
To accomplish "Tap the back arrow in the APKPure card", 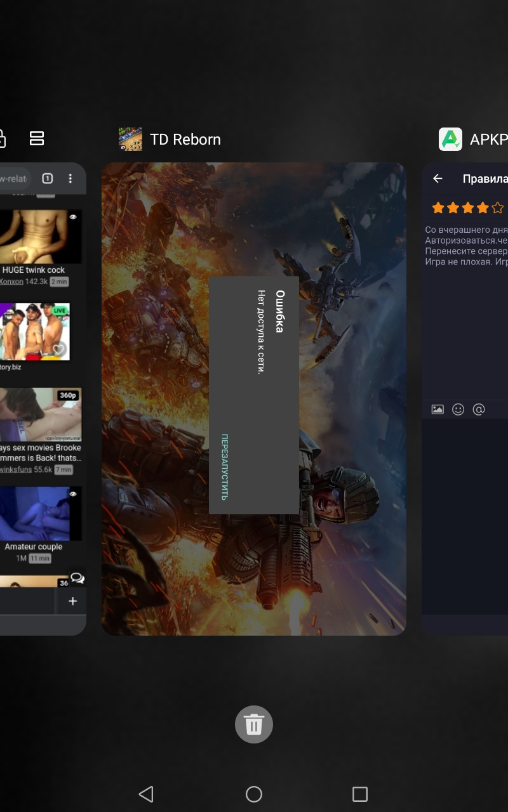I will click(438, 178).
